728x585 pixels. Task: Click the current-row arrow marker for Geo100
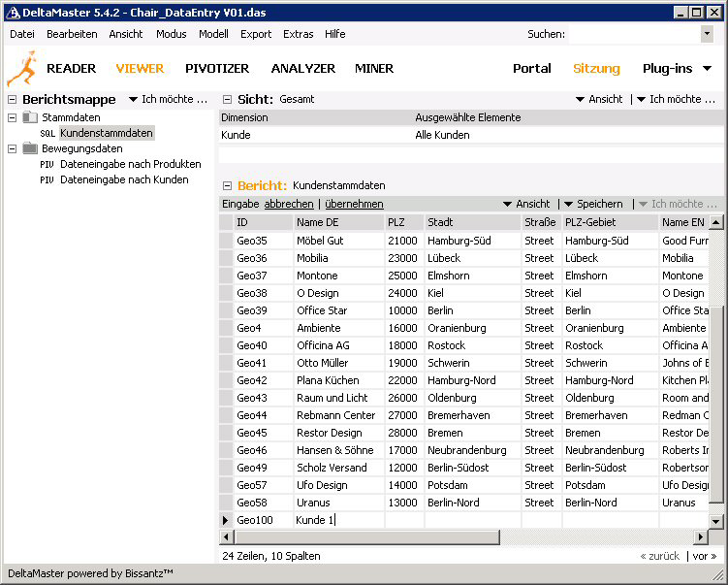[225, 520]
